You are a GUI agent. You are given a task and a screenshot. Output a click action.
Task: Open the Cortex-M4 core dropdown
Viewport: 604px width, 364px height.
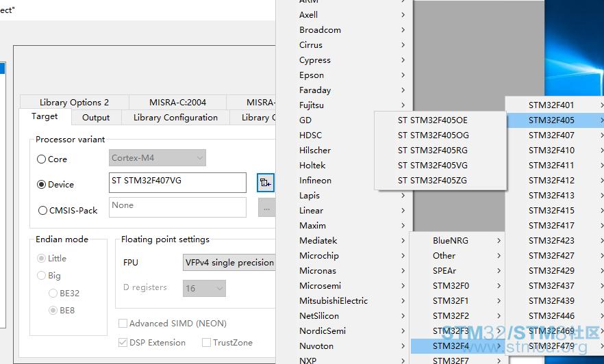coord(158,158)
